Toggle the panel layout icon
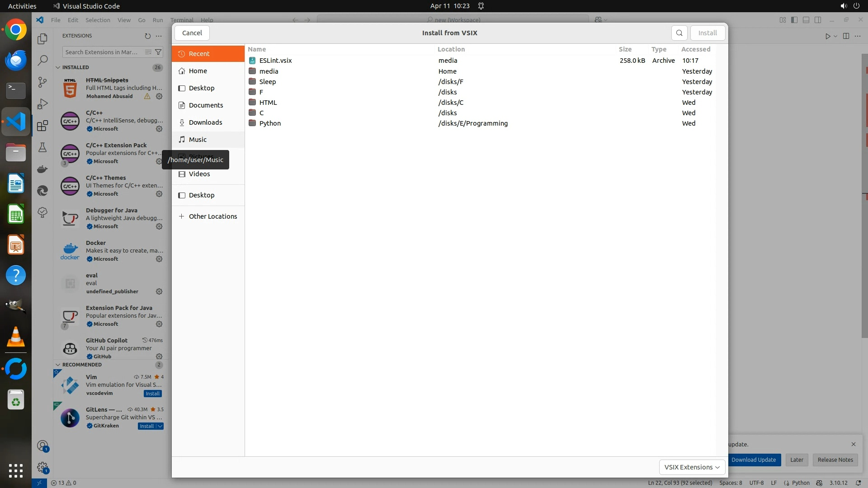The width and height of the screenshot is (868, 488). coord(806,20)
